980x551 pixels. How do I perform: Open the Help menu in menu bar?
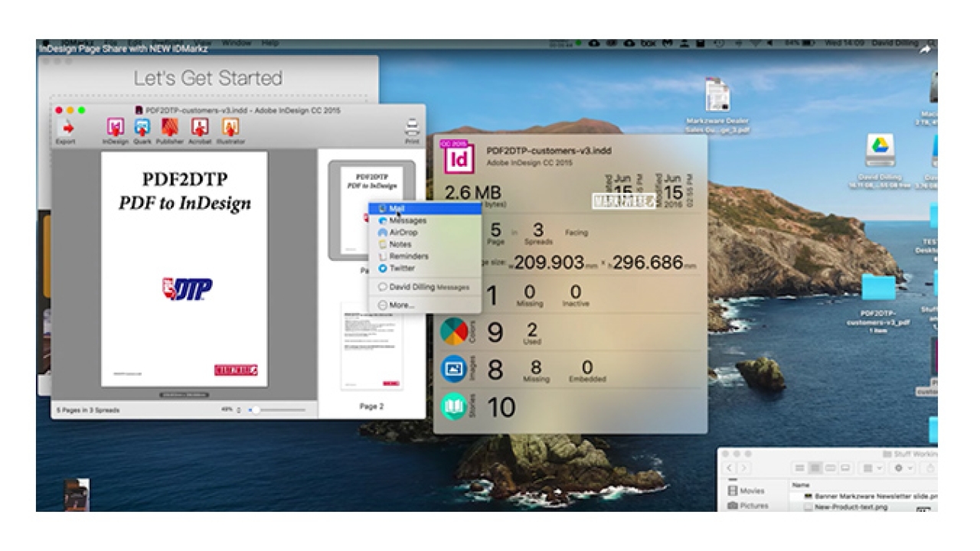coord(269,43)
